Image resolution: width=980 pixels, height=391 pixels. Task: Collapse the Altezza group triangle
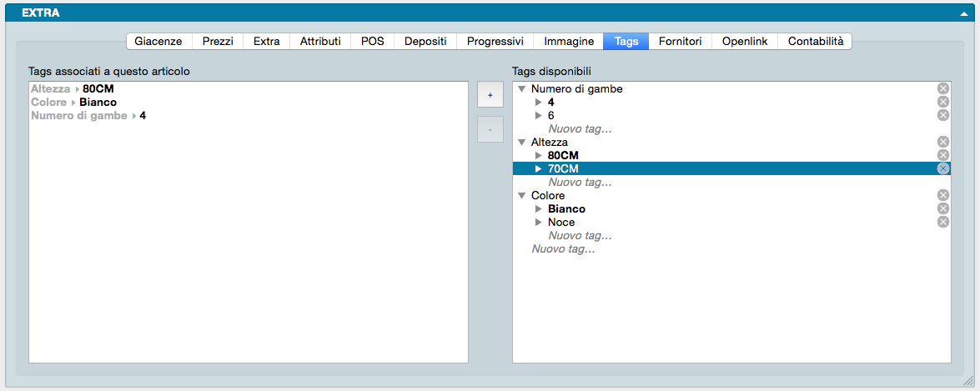click(x=521, y=143)
